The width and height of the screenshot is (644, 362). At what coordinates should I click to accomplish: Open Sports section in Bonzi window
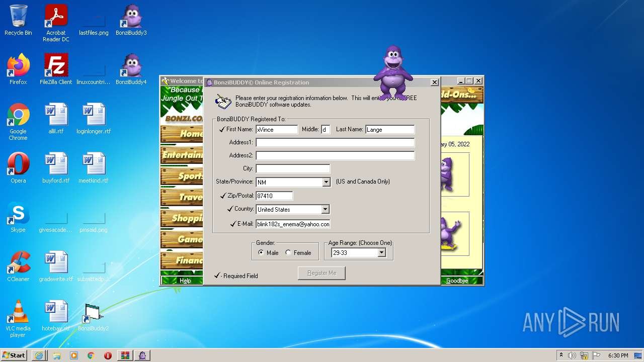[182, 176]
